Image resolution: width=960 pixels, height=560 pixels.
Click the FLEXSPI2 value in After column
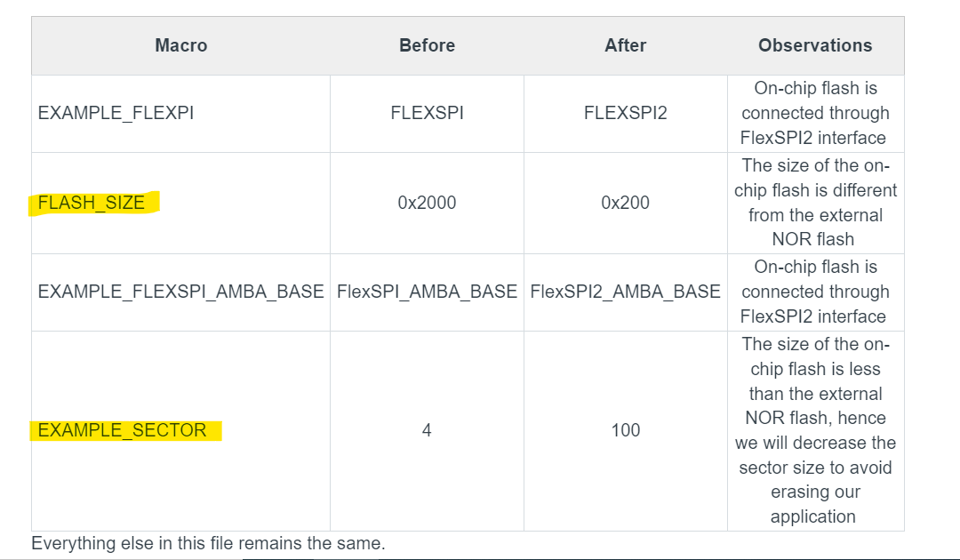click(x=625, y=114)
